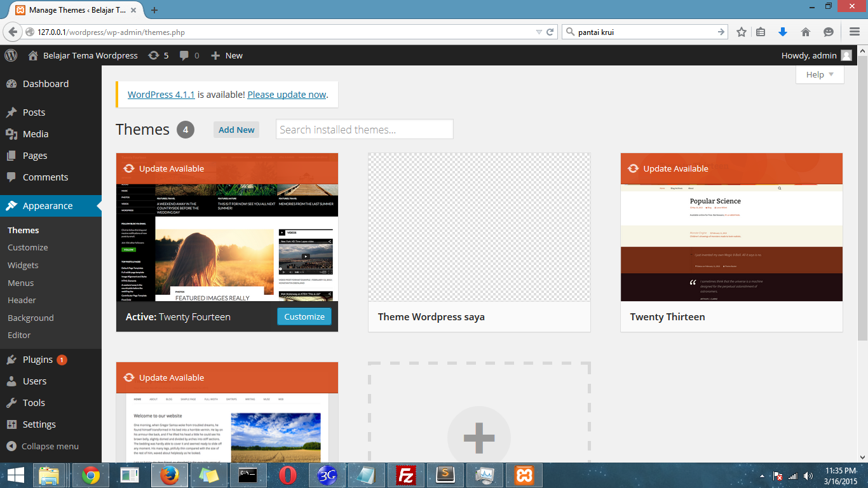Open comments bubble icon in admin bar

(x=184, y=55)
